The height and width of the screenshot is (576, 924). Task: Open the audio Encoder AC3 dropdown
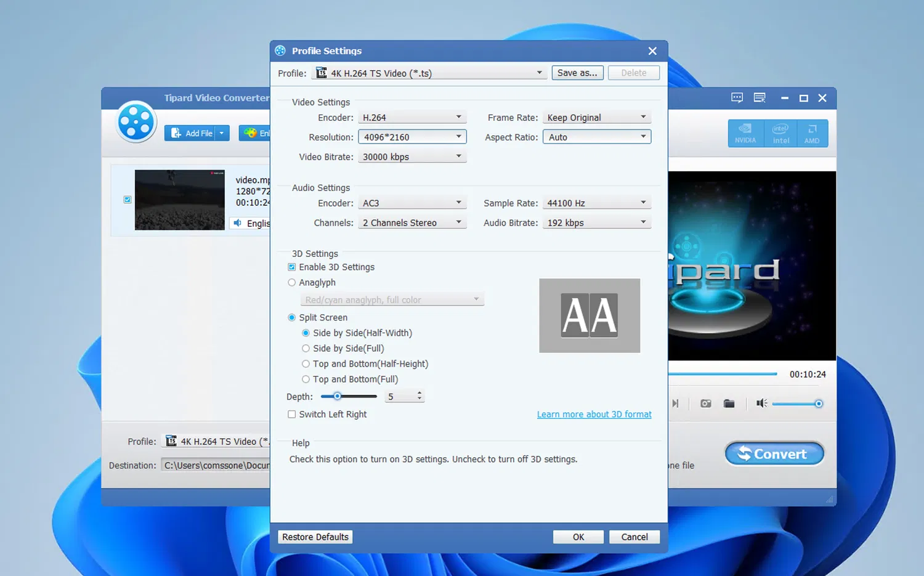412,203
